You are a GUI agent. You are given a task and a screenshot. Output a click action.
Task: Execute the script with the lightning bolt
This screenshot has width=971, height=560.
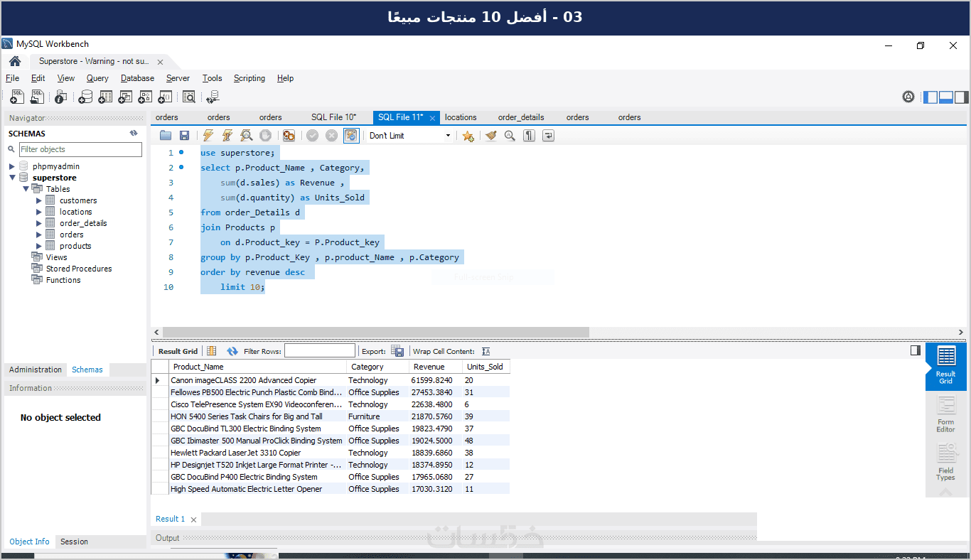click(208, 136)
